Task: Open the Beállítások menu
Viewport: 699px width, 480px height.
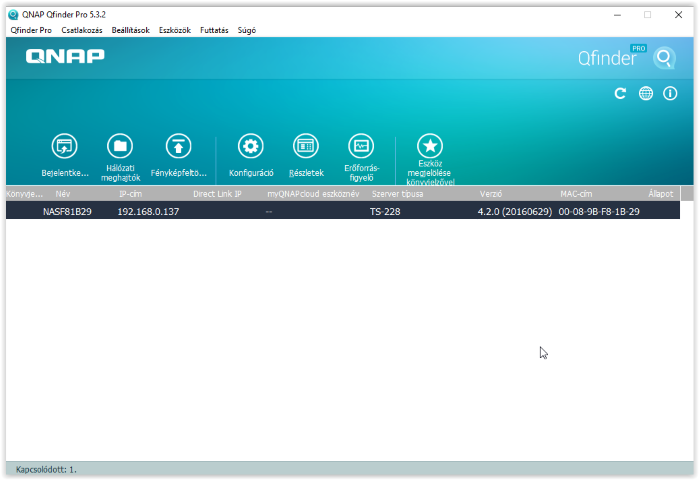Action: pos(131,30)
